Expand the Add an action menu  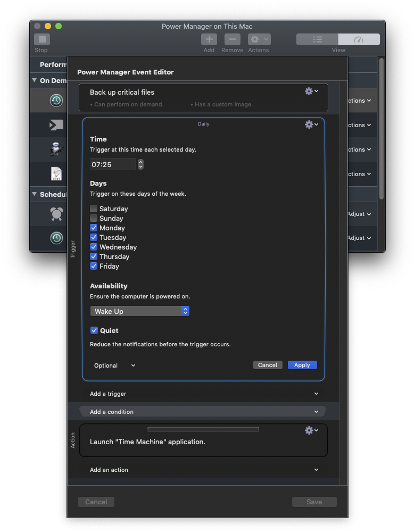click(203, 470)
